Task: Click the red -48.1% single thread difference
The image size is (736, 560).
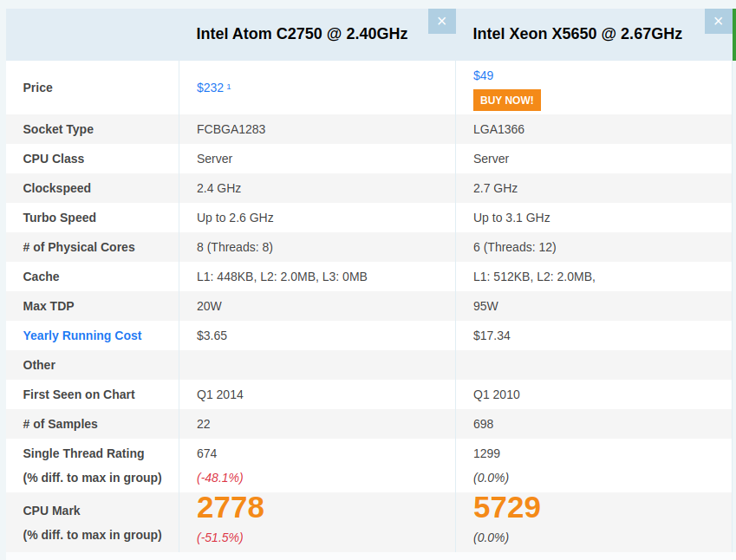Action: tap(220, 478)
